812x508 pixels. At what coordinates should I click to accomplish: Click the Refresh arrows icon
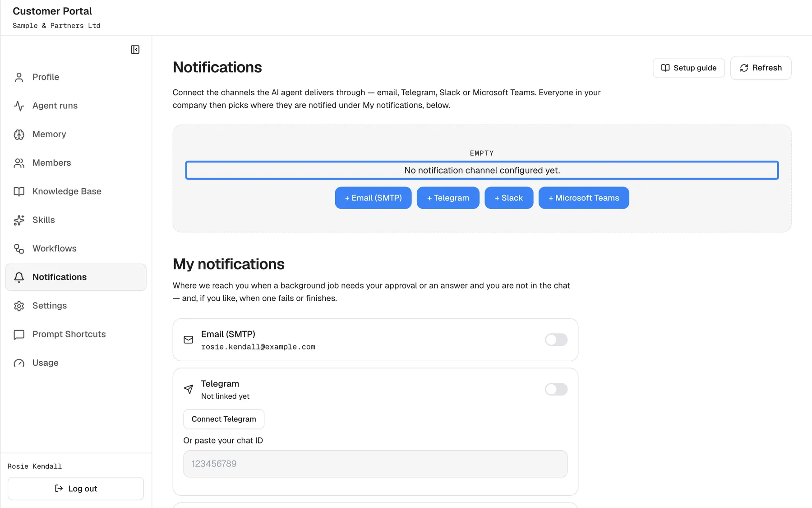744,68
